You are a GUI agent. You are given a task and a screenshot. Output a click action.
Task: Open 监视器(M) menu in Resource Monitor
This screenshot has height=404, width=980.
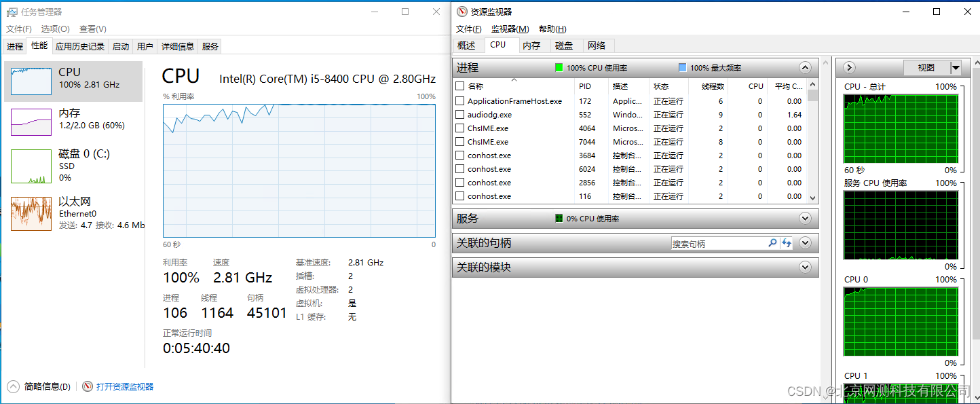[510, 29]
